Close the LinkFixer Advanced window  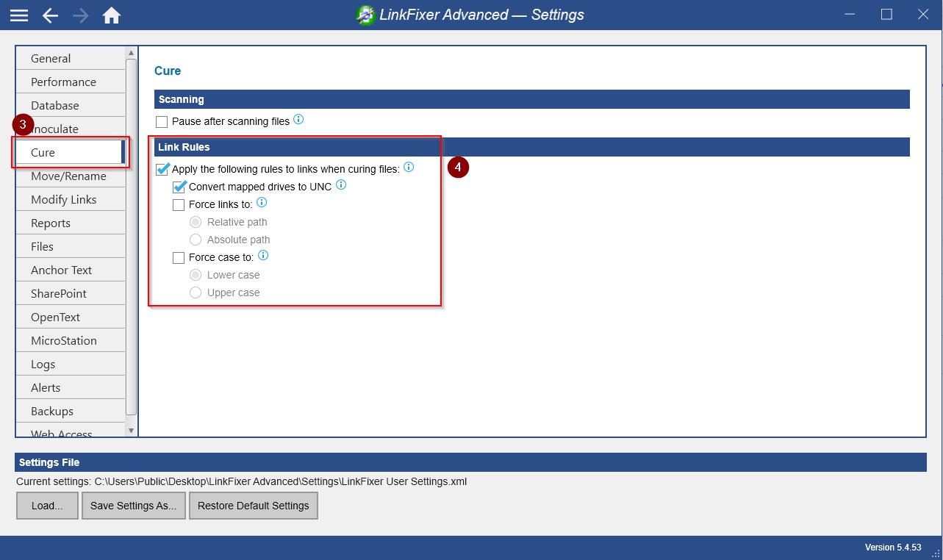pos(923,15)
